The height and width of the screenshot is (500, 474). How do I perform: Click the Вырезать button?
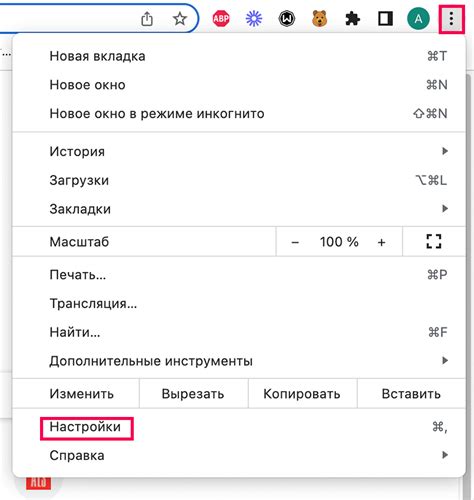pyautogui.click(x=193, y=394)
